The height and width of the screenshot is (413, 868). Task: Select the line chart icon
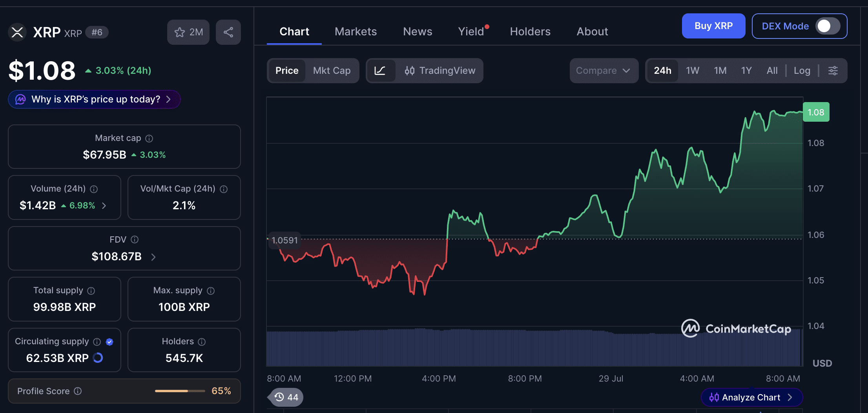[380, 71]
